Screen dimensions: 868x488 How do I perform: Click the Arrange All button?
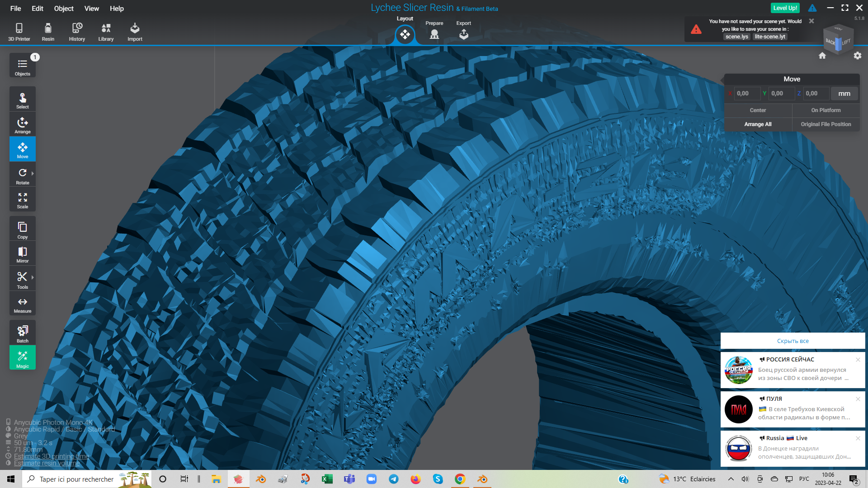click(x=758, y=124)
